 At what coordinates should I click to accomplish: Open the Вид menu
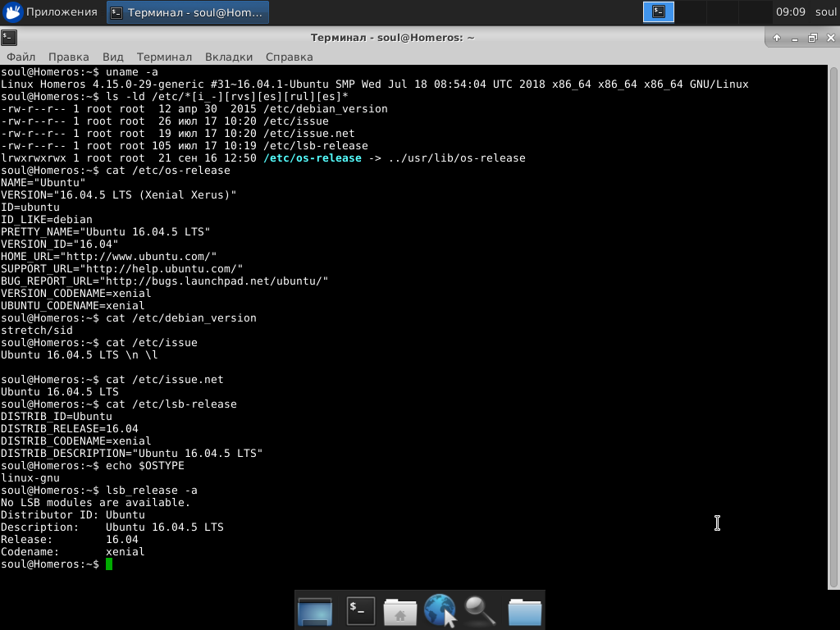coord(113,57)
